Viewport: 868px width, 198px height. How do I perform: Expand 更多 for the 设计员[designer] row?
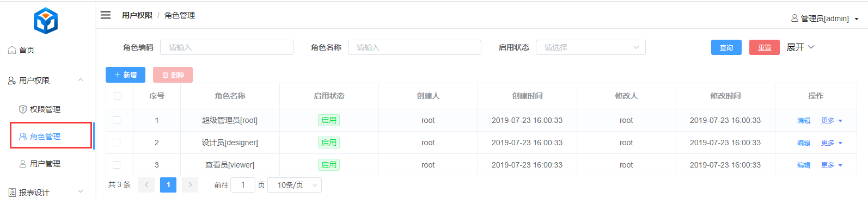click(832, 143)
